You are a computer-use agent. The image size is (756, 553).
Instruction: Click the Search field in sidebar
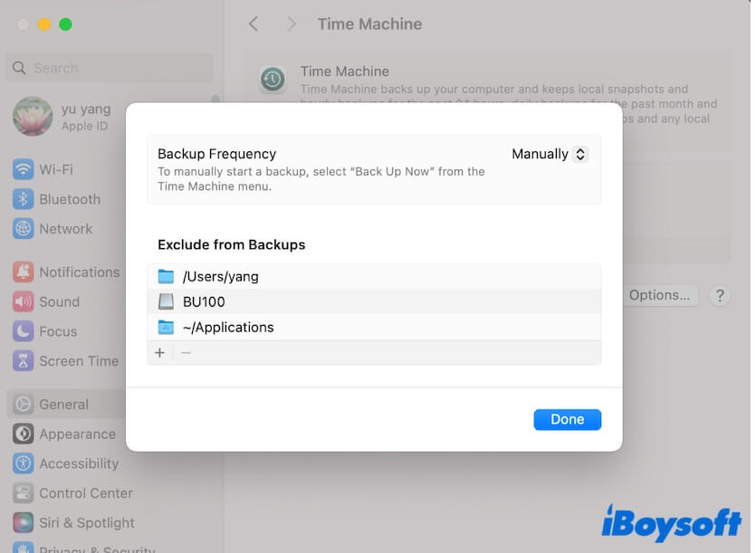[x=109, y=68]
